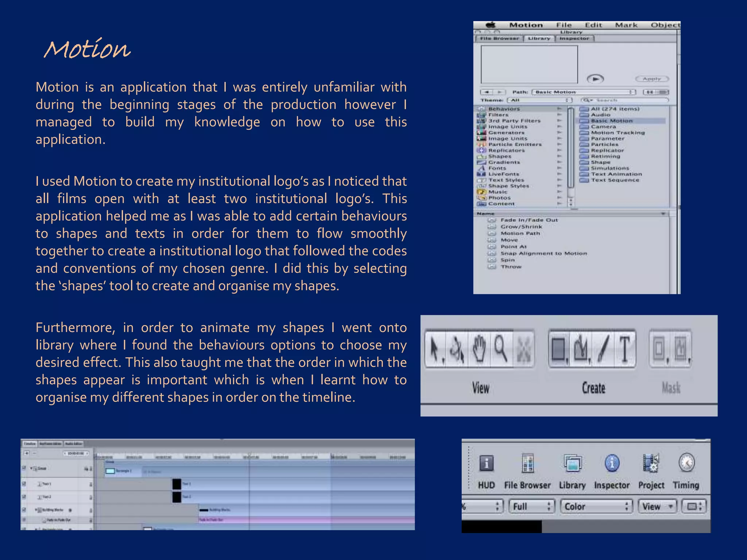Viewport: 747px width, 560px height.
Task: Click the File Browser toolbar icon
Action: [x=527, y=463]
